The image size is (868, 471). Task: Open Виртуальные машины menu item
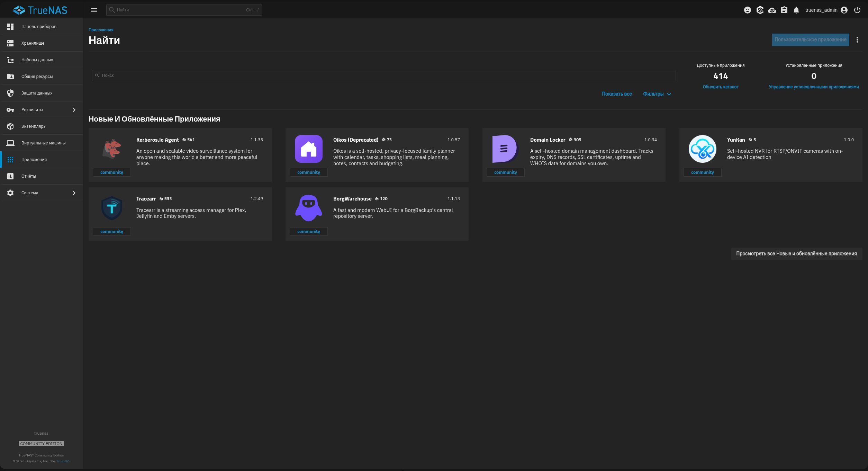coord(42,143)
